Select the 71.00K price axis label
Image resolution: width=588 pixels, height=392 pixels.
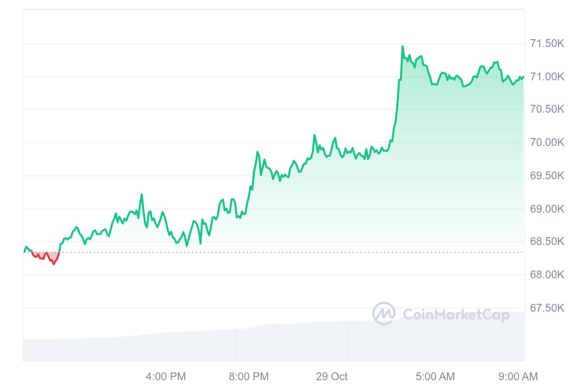[547, 76]
